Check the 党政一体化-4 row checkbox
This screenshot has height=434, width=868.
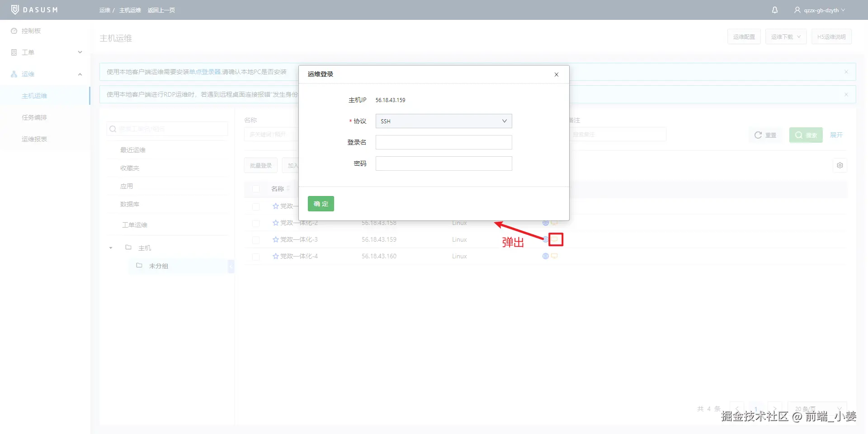click(x=256, y=257)
